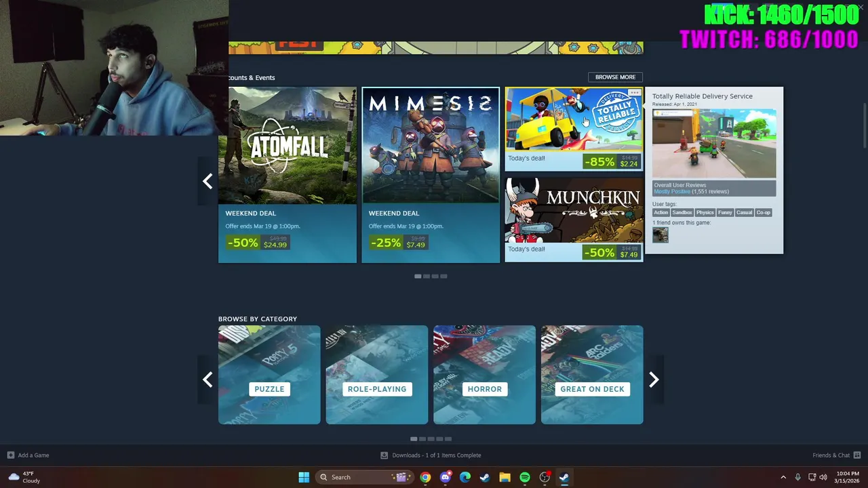868x488 pixels.
Task: Click the Totally Reliable Delivery Service title
Action: click(x=703, y=96)
